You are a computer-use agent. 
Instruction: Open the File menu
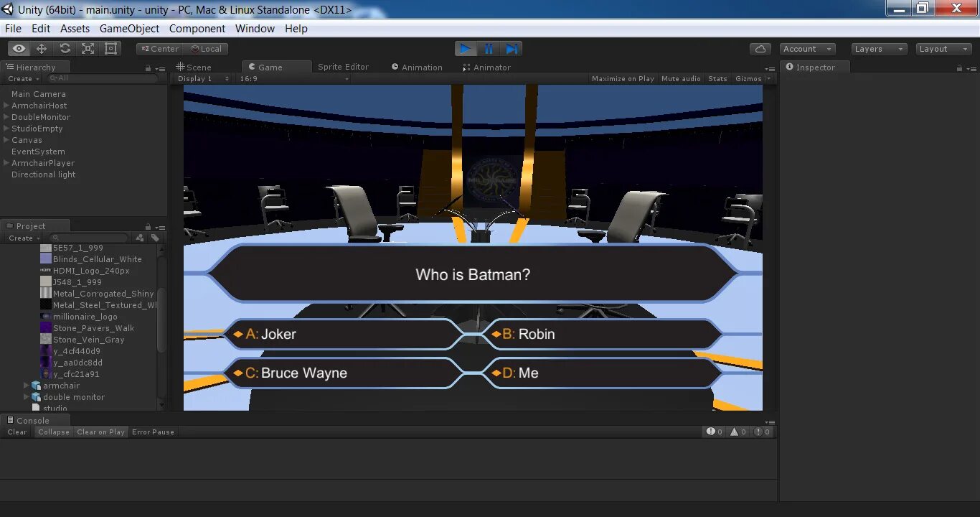click(13, 29)
